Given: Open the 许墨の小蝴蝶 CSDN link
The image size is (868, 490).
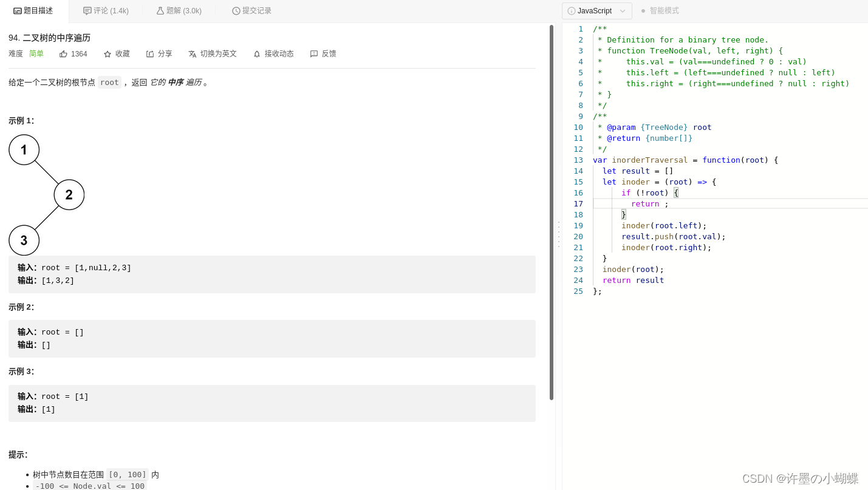Looking at the screenshot, I should pos(801,478).
